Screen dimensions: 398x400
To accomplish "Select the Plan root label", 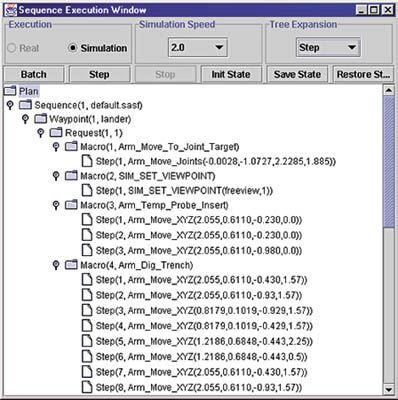I will coord(29,91).
